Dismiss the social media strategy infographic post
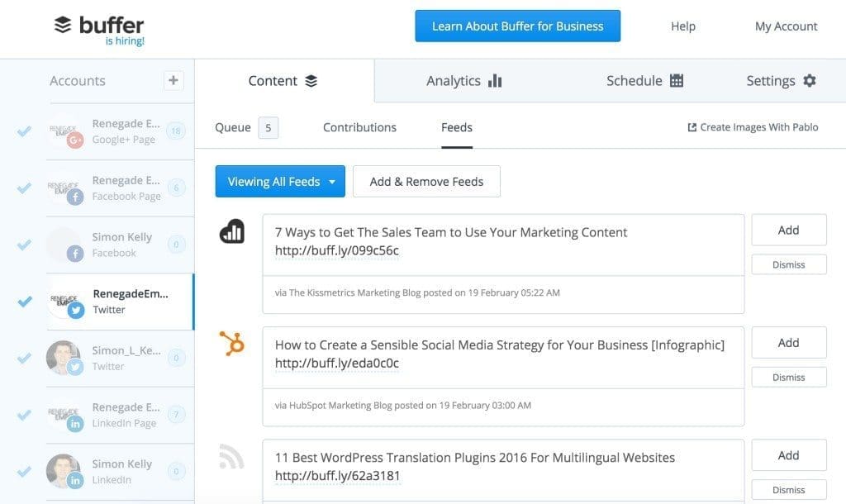The image size is (846, 504). click(788, 377)
